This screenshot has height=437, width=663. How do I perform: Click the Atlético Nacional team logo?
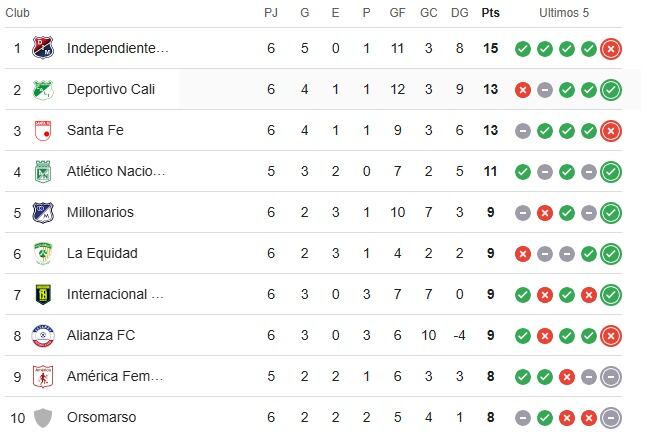pos(42,171)
